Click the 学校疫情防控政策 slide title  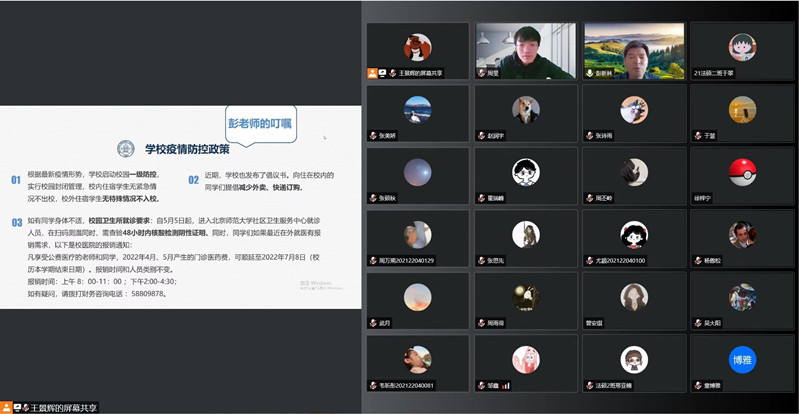click(186, 150)
